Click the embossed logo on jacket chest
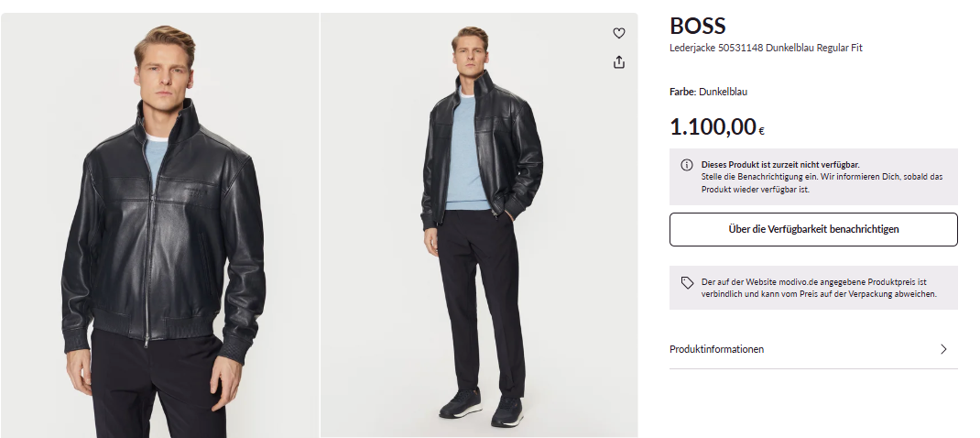This screenshot has height=438, width=980. pos(196,190)
